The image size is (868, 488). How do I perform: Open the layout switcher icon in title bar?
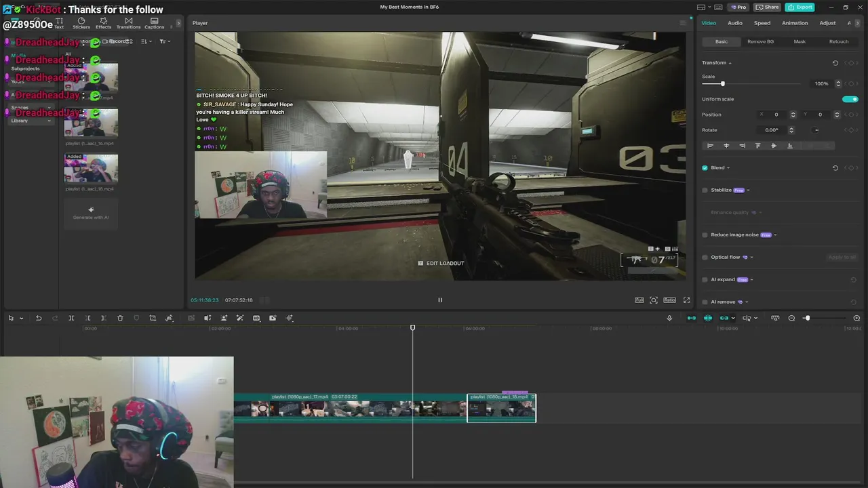point(701,7)
